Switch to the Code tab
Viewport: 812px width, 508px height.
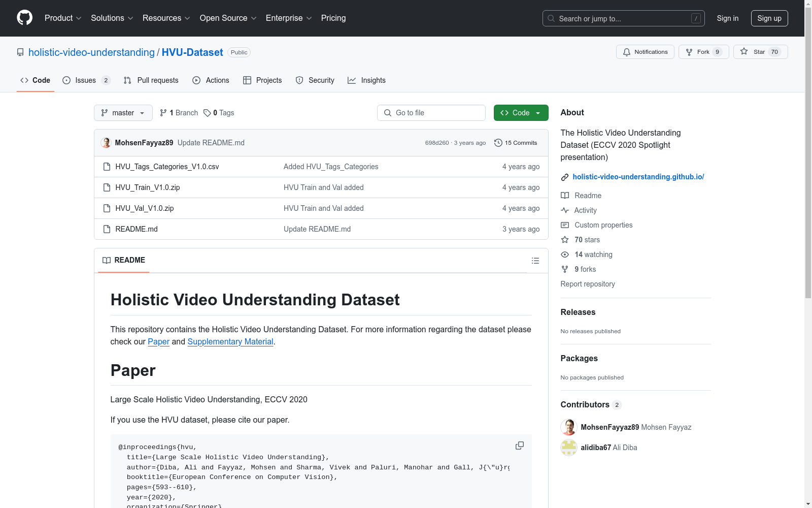35,80
